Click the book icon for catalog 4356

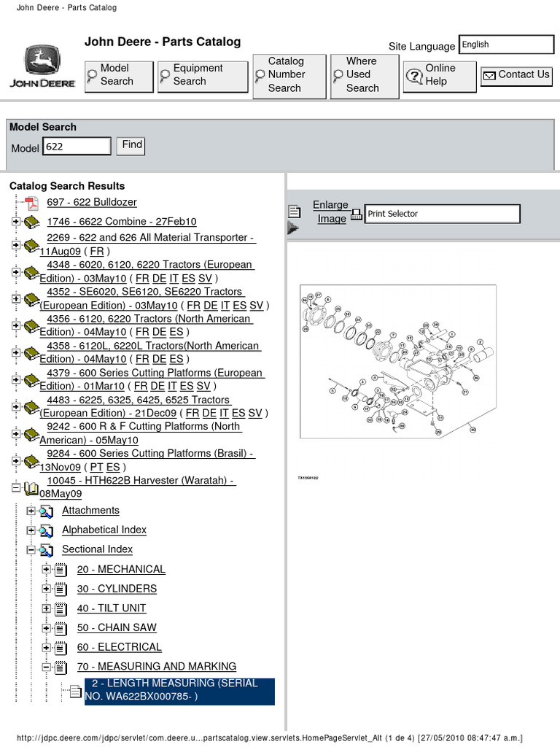31,326
